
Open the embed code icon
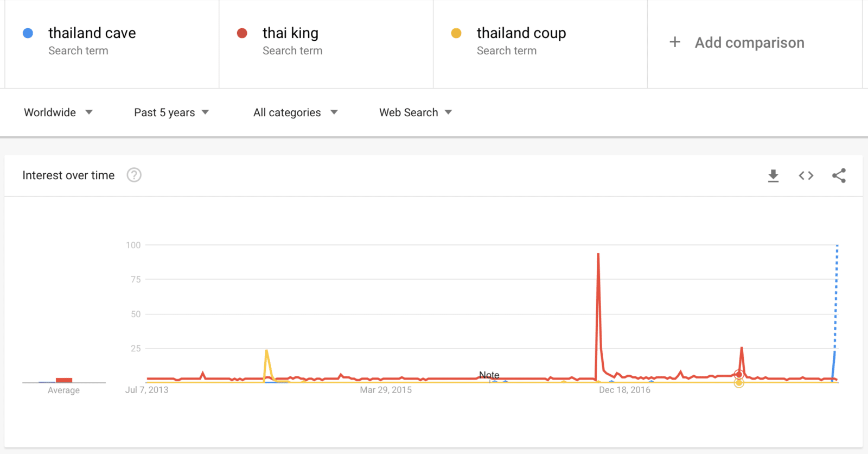point(806,175)
